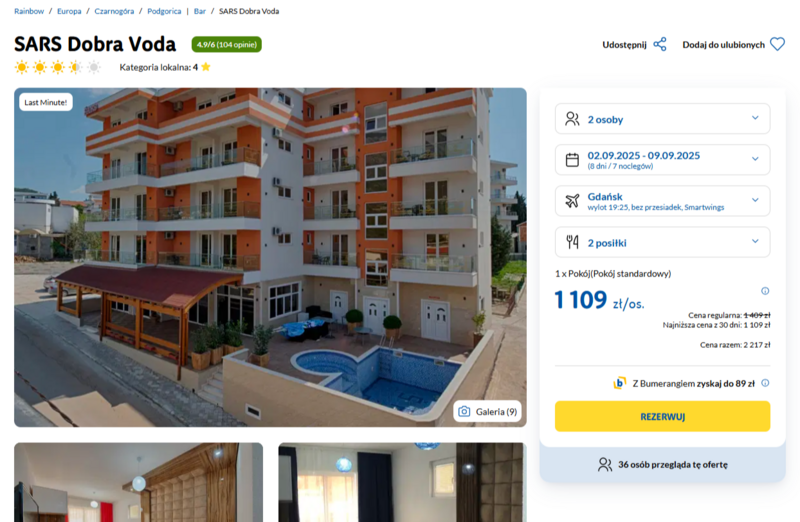Open the date range dropdown chevron
Viewport: 800px width, 522px height.
click(x=755, y=159)
